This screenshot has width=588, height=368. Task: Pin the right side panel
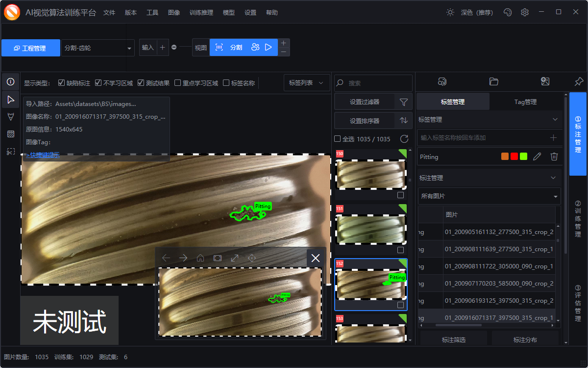pos(579,81)
